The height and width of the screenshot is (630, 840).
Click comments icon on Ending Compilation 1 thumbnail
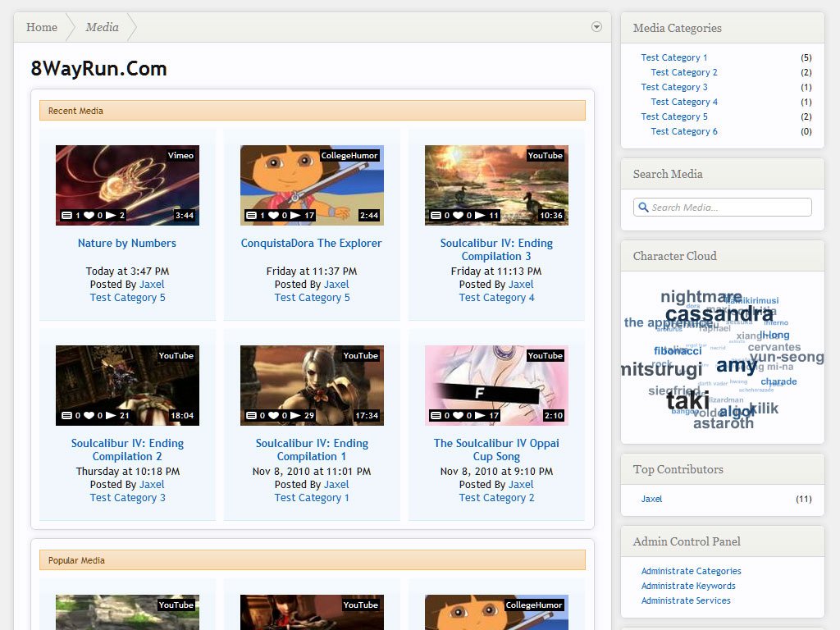251,415
